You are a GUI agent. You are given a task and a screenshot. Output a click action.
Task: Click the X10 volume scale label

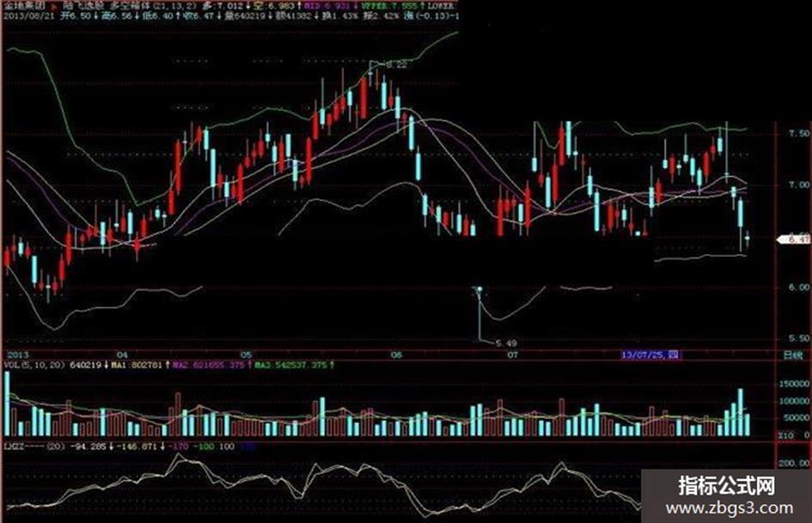coord(785,436)
